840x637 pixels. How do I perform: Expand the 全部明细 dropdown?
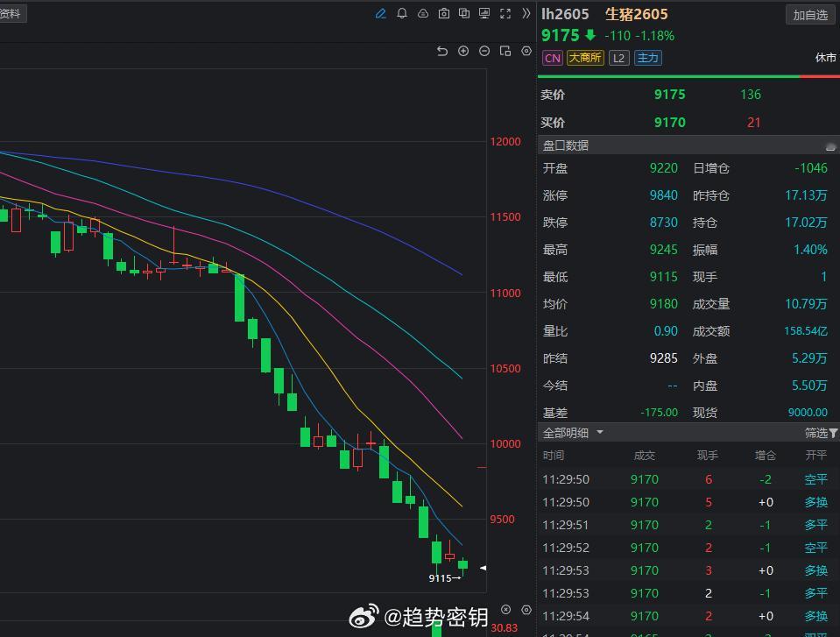click(600, 433)
